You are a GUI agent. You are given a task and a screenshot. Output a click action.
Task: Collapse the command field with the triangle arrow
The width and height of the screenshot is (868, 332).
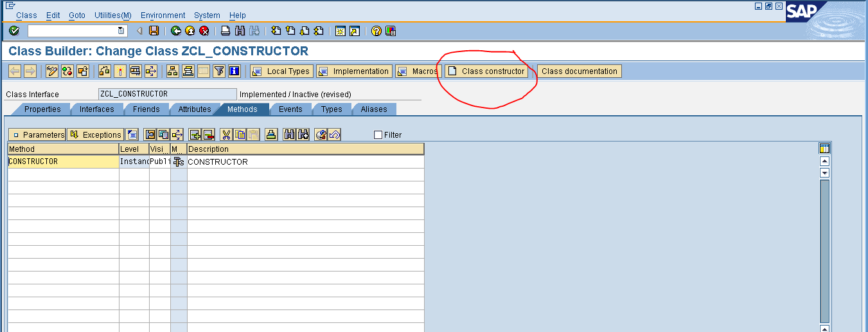(x=139, y=30)
